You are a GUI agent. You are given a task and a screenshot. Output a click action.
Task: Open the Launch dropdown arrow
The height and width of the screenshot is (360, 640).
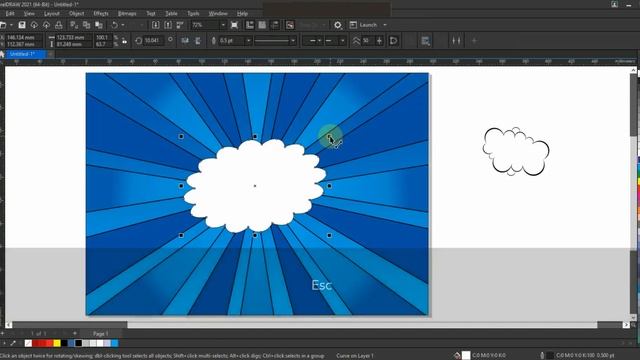tap(384, 25)
